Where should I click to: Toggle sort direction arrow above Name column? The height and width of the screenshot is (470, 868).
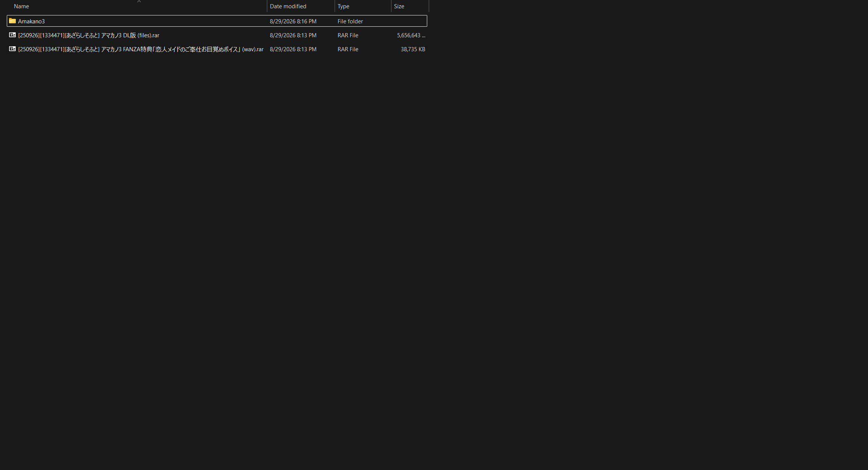click(x=139, y=2)
